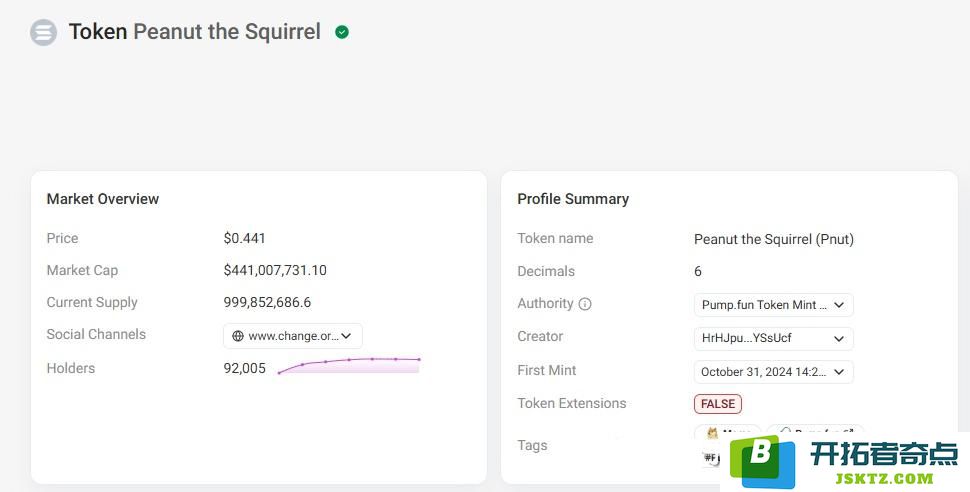
Task: Click the green verified checkmark badge
Action: pos(342,32)
